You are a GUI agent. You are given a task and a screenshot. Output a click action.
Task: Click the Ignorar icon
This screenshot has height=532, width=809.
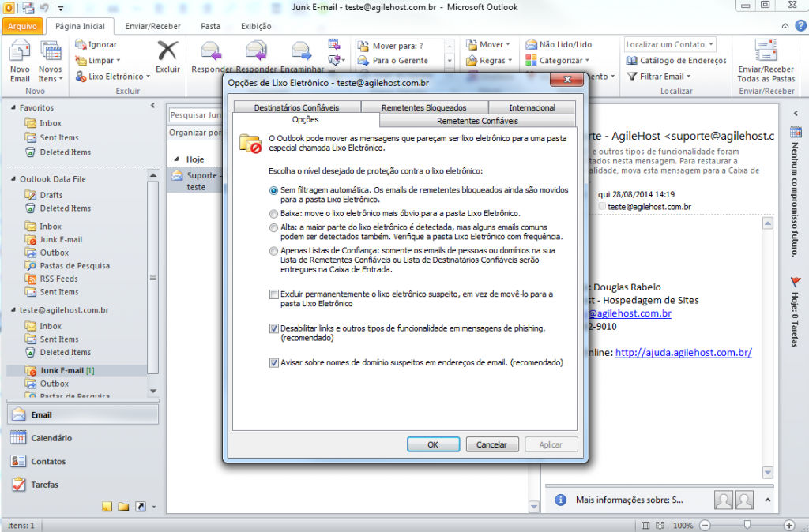(x=81, y=44)
